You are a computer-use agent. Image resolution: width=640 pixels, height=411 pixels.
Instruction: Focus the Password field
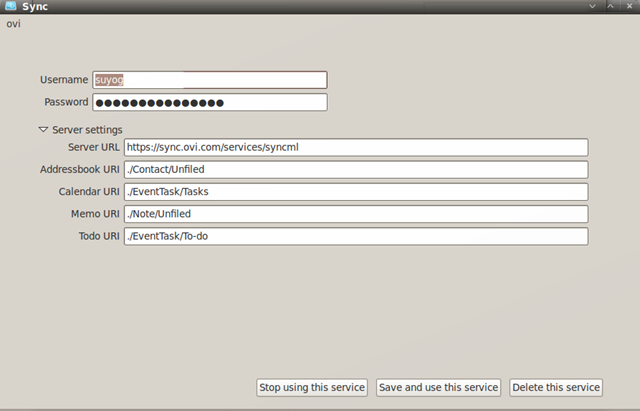210,102
